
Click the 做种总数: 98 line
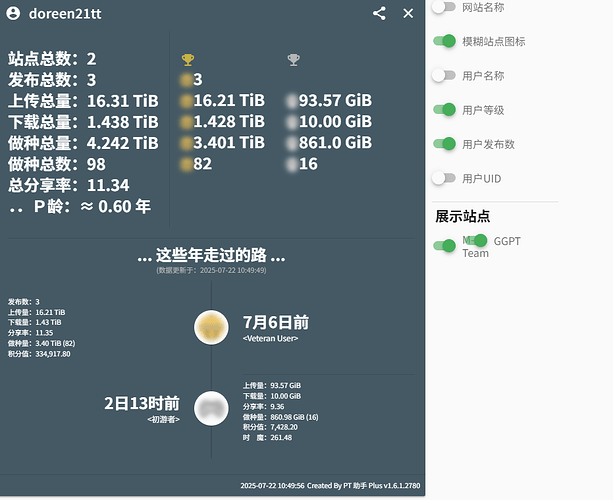[x=57, y=164]
